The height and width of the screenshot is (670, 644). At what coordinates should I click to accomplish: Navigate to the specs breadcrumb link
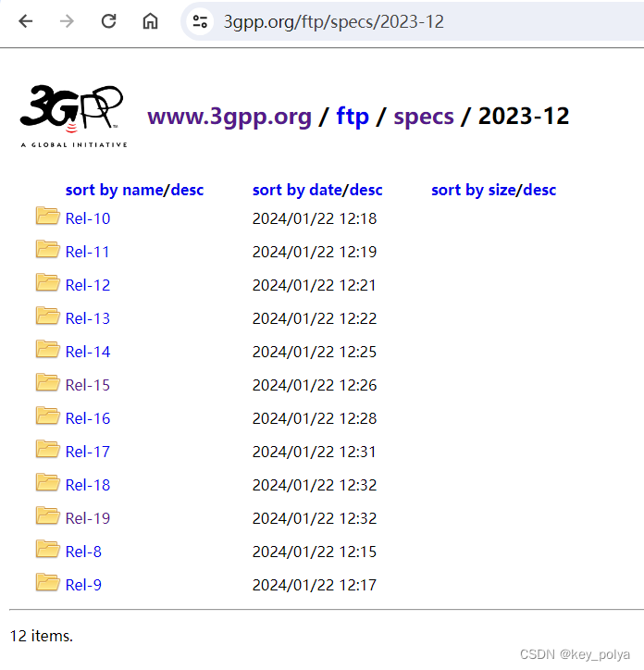point(424,117)
